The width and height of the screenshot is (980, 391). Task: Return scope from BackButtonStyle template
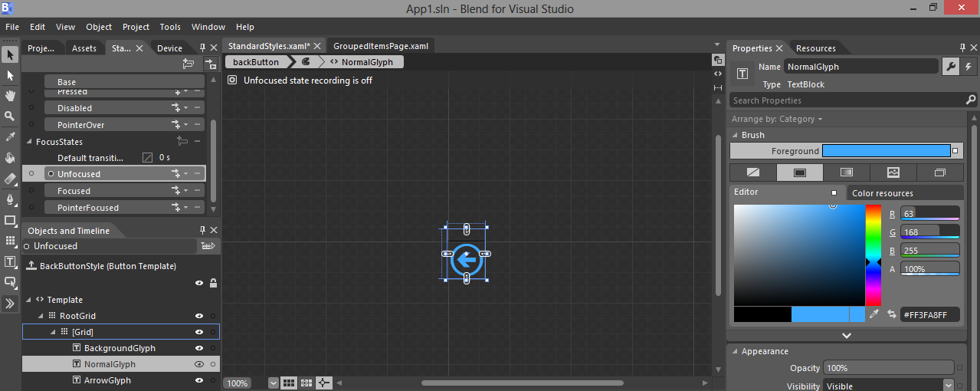(x=31, y=266)
